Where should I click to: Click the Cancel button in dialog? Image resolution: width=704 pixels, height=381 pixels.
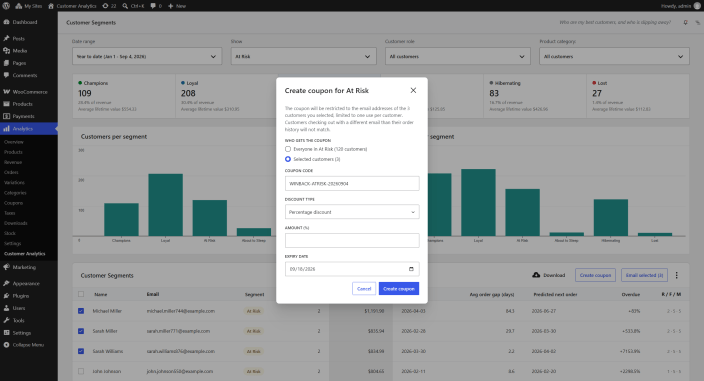[x=364, y=289]
